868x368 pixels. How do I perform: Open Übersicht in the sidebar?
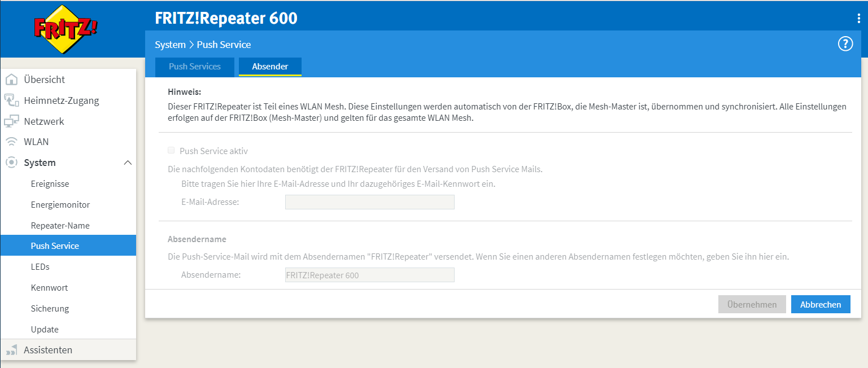pos(44,80)
